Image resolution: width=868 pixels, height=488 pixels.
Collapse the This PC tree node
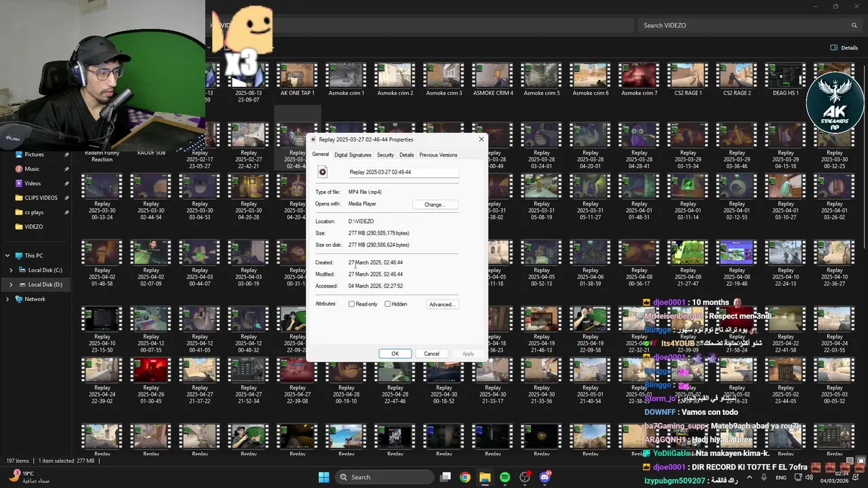point(7,256)
